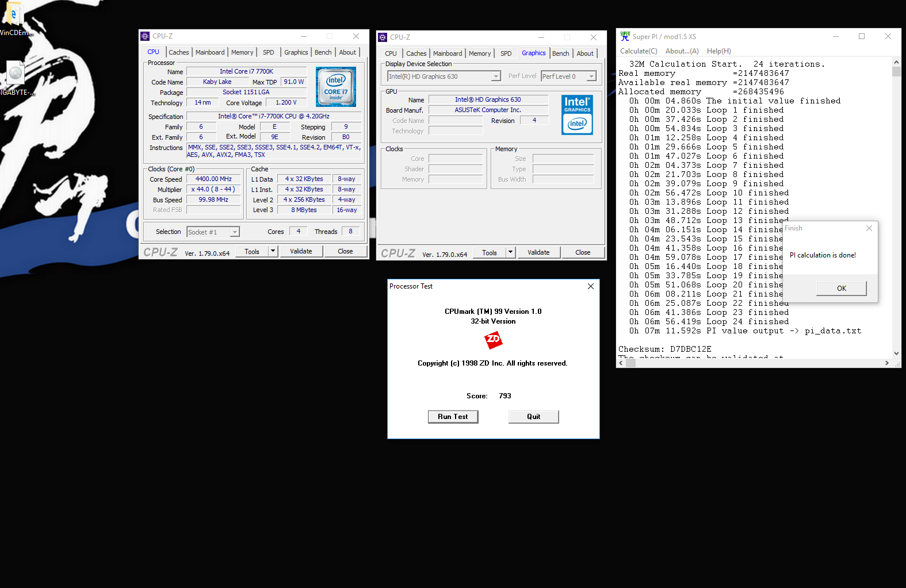This screenshot has width=906, height=588.
Task: Click Super PI vertical scrollbar up arrow
Action: pyautogui.click(x=896, y=62)
